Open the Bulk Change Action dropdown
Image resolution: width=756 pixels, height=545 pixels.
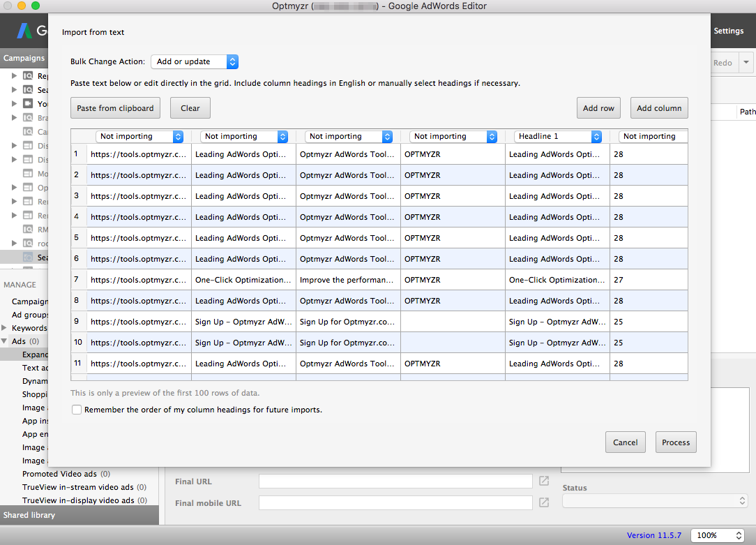point(195,61)
